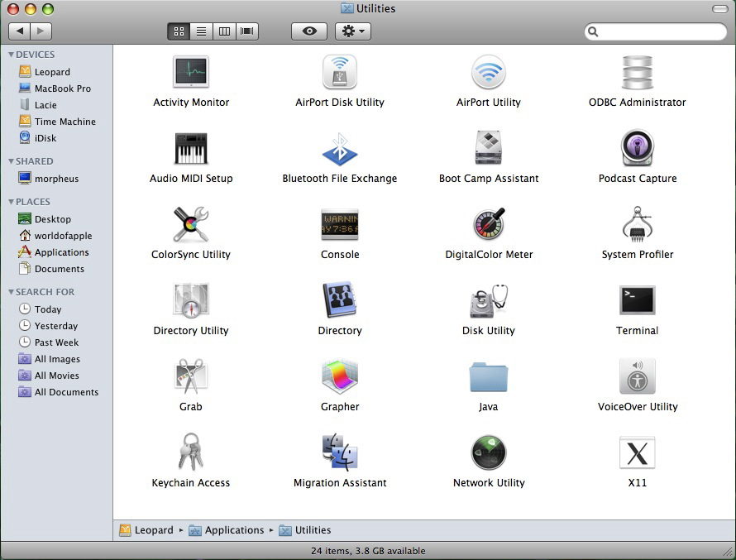Screen dimensions: 736x560
Task: Switch to Cover Flow view
Action: pyautogui.click(x=247, y=31)
